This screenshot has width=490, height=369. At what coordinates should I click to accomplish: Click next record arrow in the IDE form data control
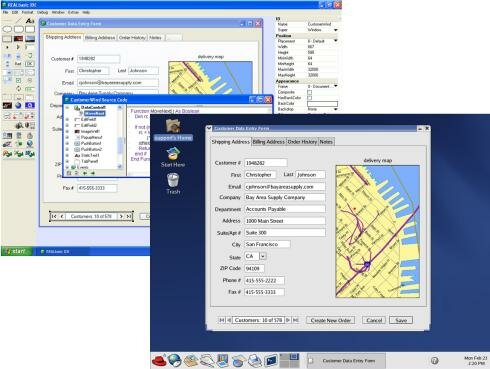click(121, 216)
